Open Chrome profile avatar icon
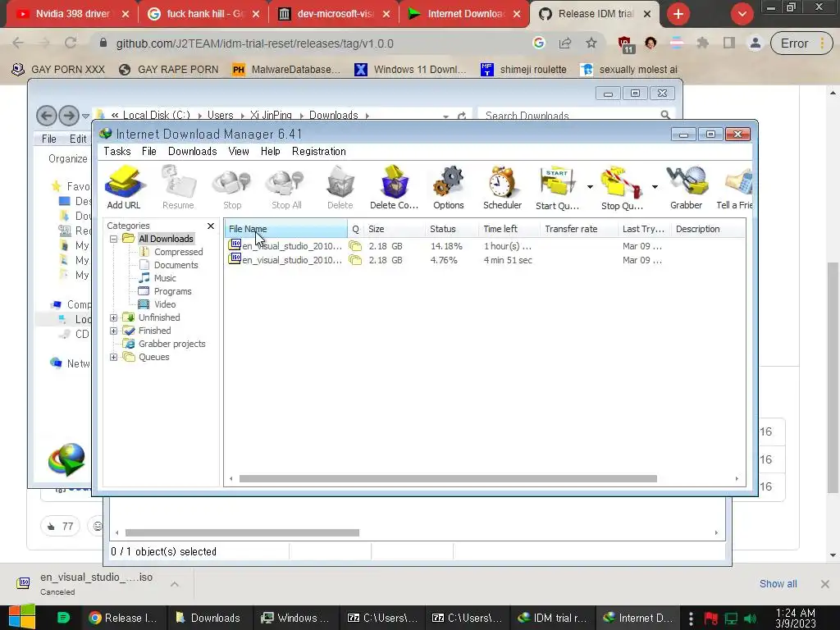840x630 pixels. (755, 43)
